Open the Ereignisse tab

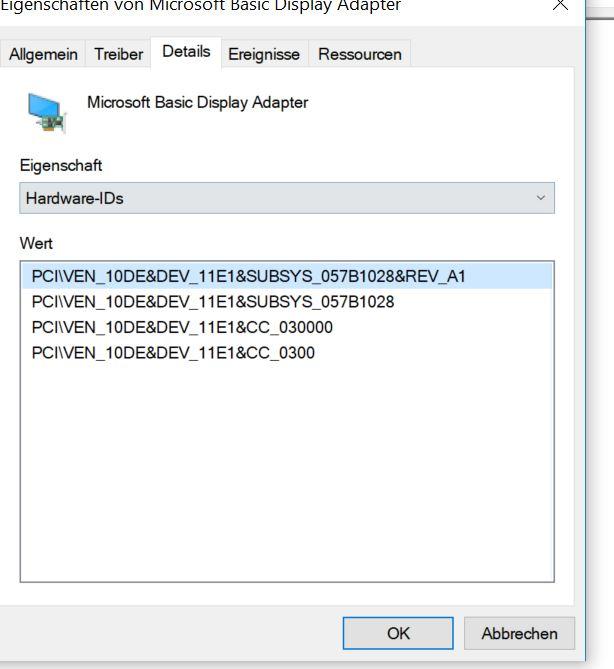pyautogui.click(x=265, y=54)
